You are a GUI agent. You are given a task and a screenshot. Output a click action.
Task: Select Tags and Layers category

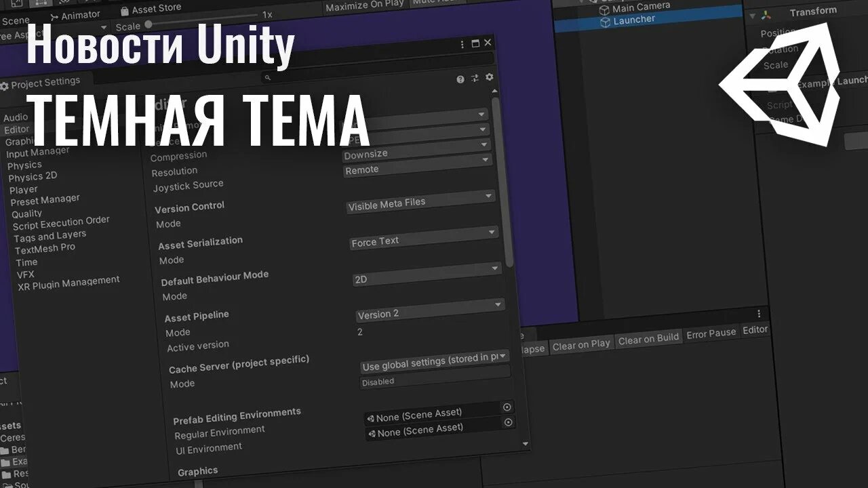coord(50,236)
